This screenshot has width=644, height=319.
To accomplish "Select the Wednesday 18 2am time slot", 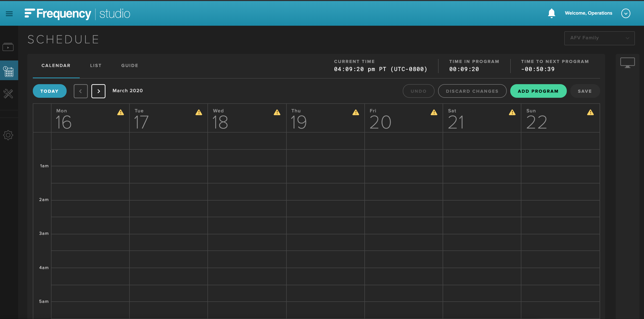I will 247,209.
